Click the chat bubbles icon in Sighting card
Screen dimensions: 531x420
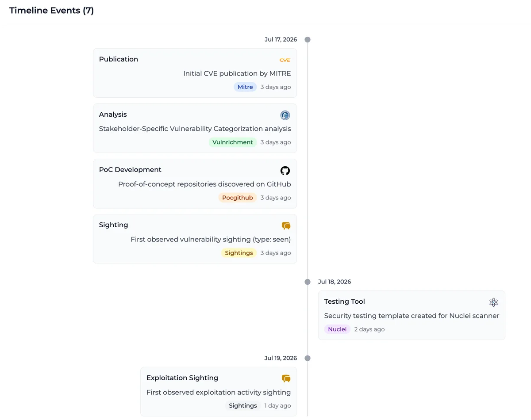pos(286,226)
